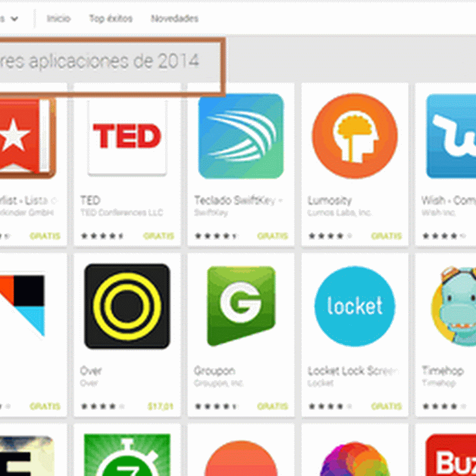Viewport: 476px width, 476px height.
Task: Open TED Conferences LLC developer link
Action: coord(122,212)
